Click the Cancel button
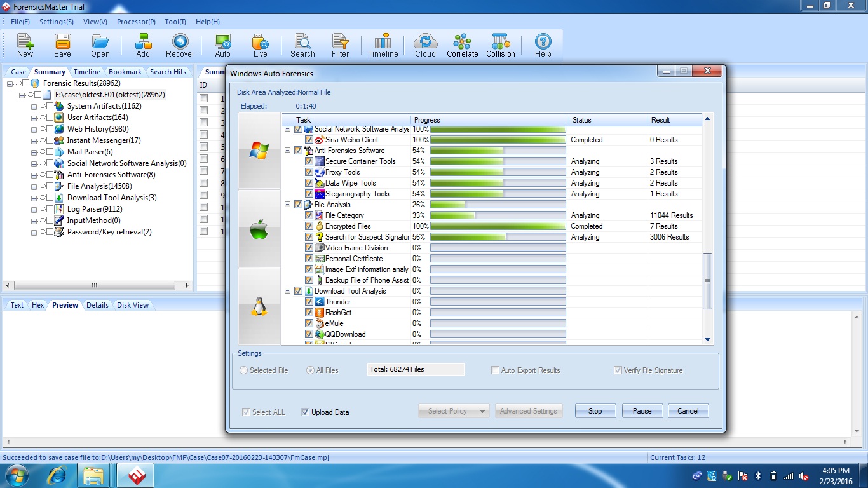The width and height of the screenshot is (868, 488). tap(688, 411)
